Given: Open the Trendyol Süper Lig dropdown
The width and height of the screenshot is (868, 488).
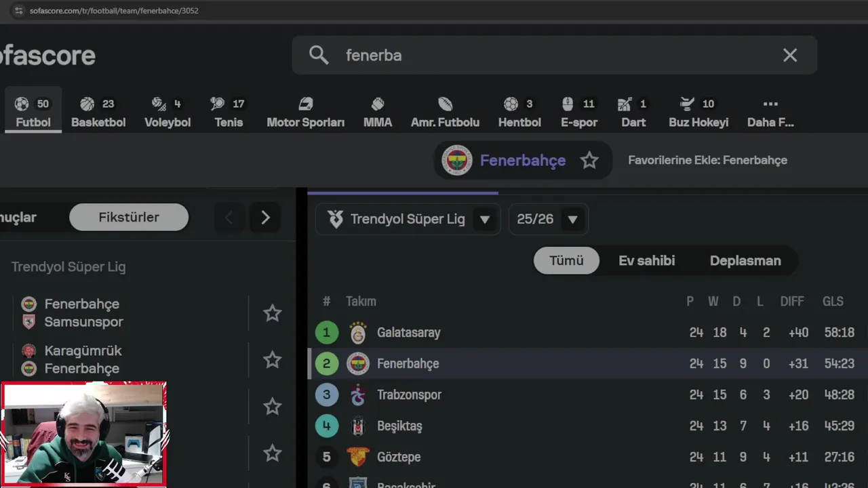Looking at the screenshot, I should 408,219.
